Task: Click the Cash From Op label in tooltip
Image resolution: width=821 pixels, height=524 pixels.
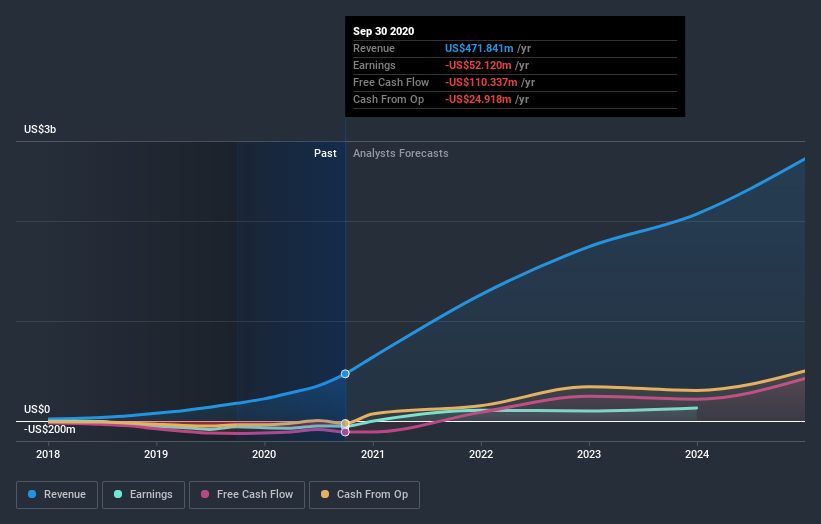Action: 389,99
